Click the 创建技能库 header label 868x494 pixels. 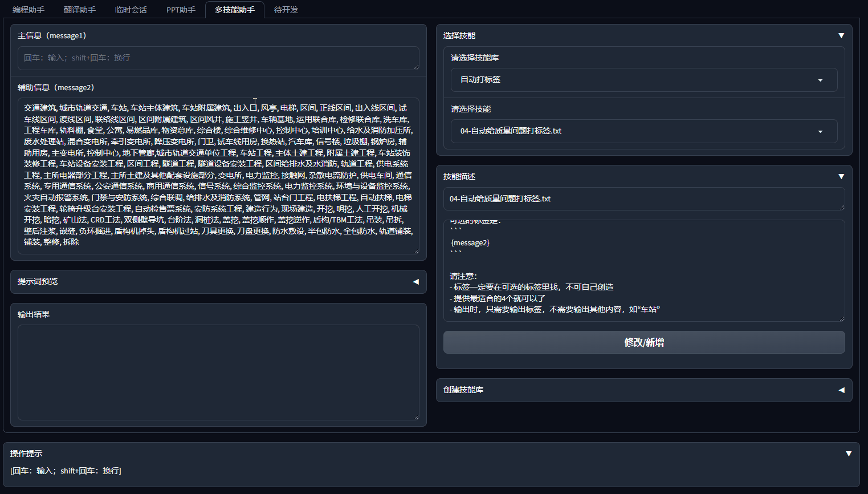point(463,390)
